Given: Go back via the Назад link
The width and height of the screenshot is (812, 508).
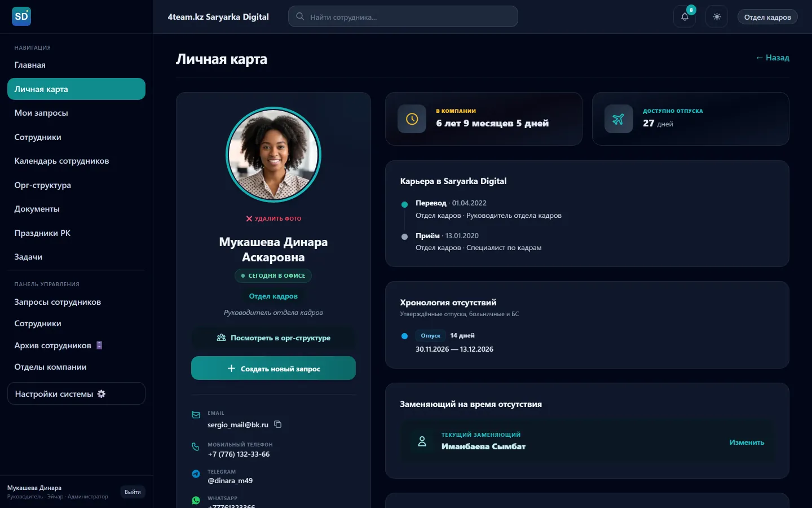Looking at the screenshot, I should point(773,58).
